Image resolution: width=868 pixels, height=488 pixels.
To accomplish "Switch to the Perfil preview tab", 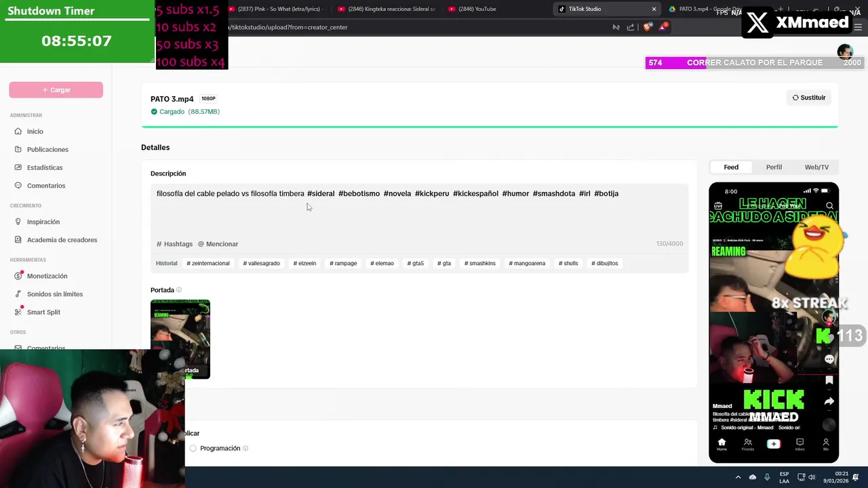I will click(774, 167).
